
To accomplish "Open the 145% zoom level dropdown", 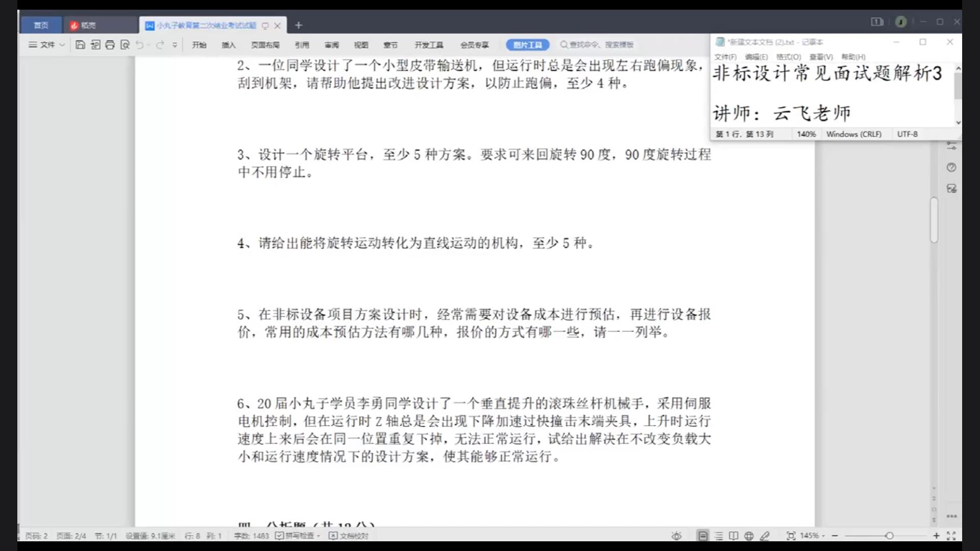I will click(813, 536).
